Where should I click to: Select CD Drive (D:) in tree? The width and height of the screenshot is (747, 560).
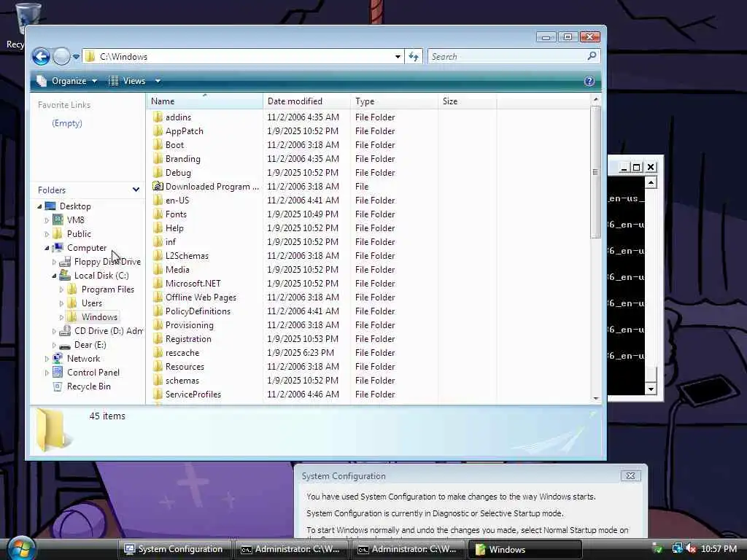109,331
